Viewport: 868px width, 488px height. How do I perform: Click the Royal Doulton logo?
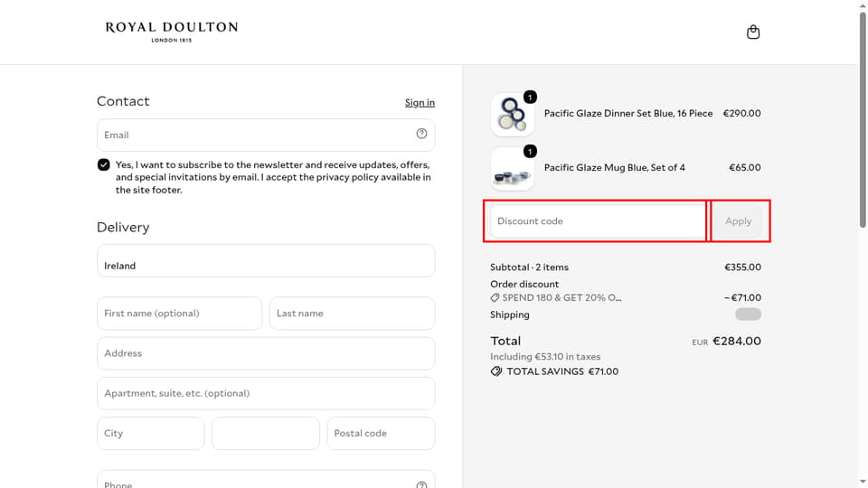tap(172, 33)
